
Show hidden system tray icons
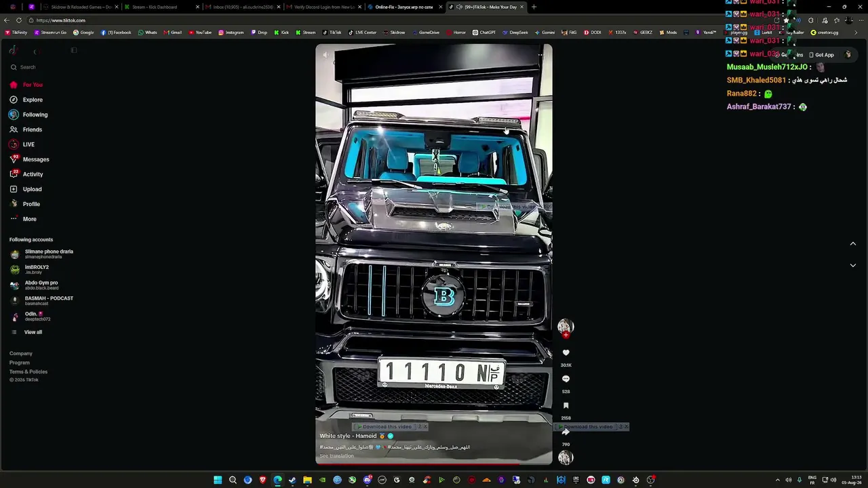pyautogui.click(x=778, y=480)
